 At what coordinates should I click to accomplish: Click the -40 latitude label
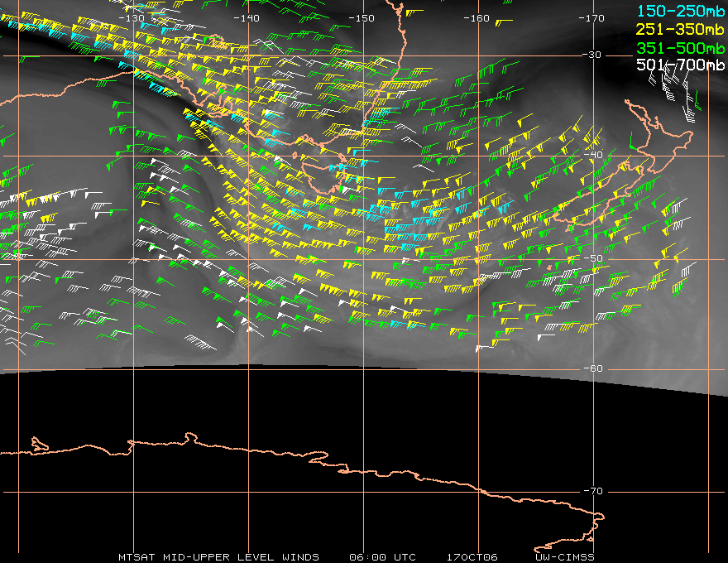tap(591, 155)
